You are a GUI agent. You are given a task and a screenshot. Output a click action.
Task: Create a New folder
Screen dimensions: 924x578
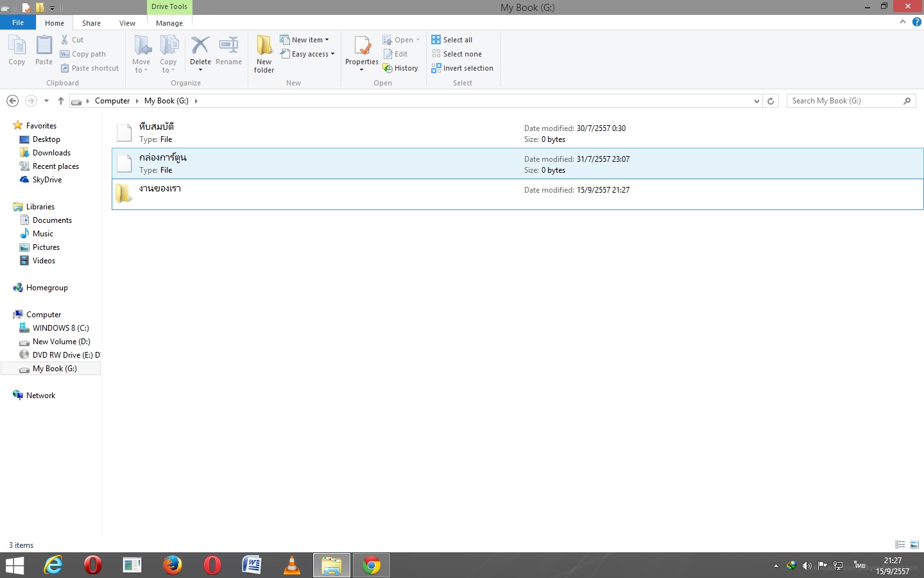264,54
